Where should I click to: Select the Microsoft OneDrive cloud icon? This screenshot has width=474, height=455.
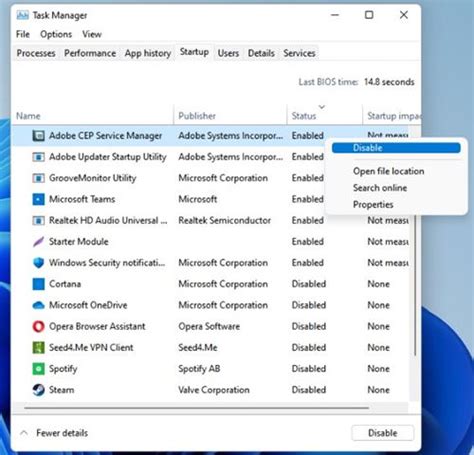38,305
